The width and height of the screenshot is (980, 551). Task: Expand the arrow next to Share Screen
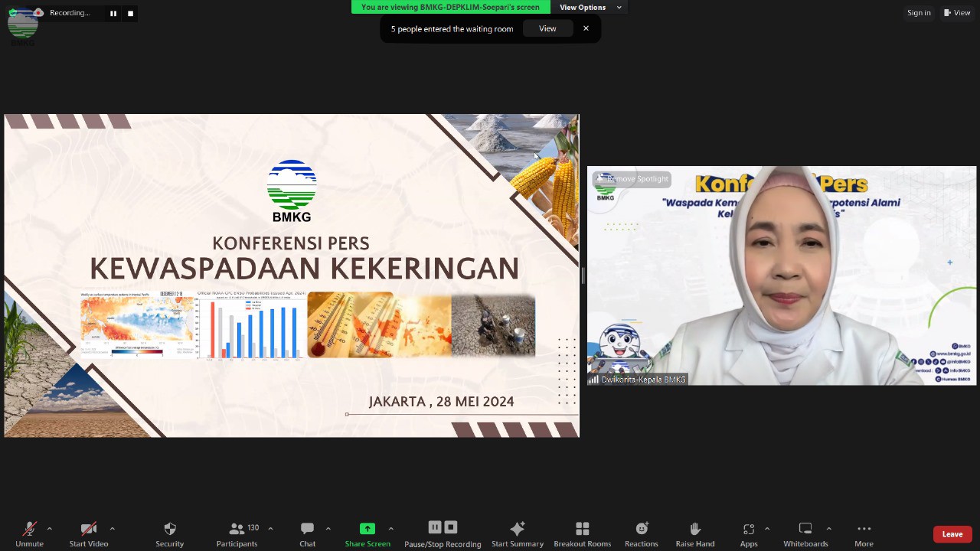pos(390,529)
